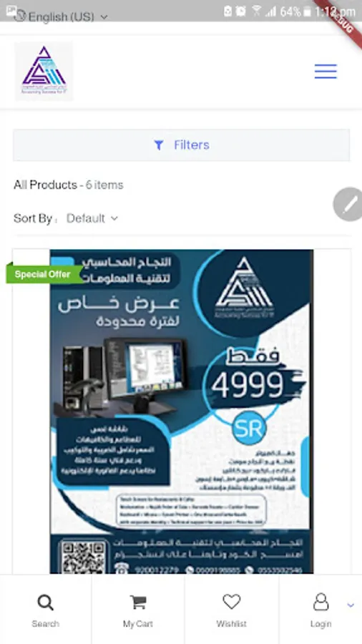Viewport: 362px width, 644px height.
Task: Select the Wishlist label text
Action: [232, 623]
